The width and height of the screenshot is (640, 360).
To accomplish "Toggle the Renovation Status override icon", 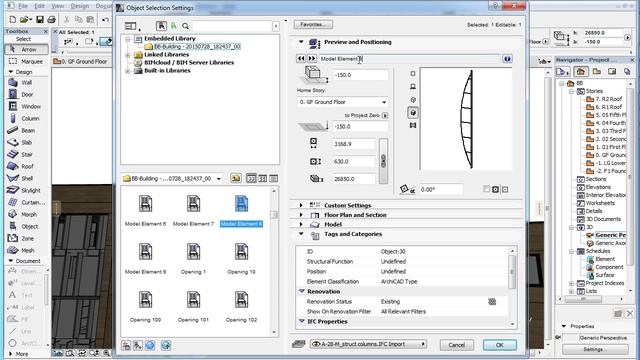I will click(x=492, y=302).
